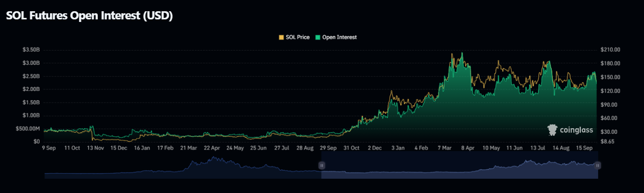Viewport: 644px width, 193px height.
Task: Click the 25 Jun date label
Action: click(x=258, y=148)
